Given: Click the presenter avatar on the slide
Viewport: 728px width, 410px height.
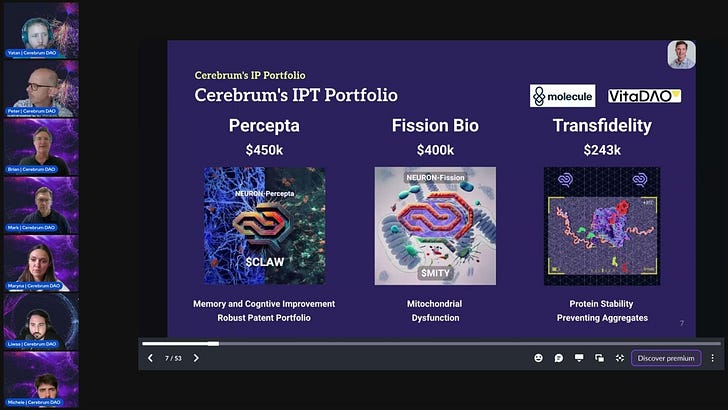Looking at the screenshot, I should click(682, 54).
